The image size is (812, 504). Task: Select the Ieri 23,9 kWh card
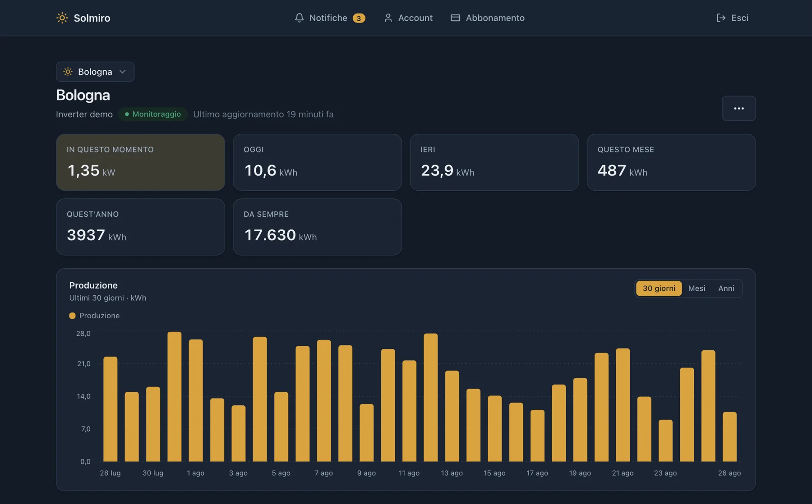click(x=494, y=162)
